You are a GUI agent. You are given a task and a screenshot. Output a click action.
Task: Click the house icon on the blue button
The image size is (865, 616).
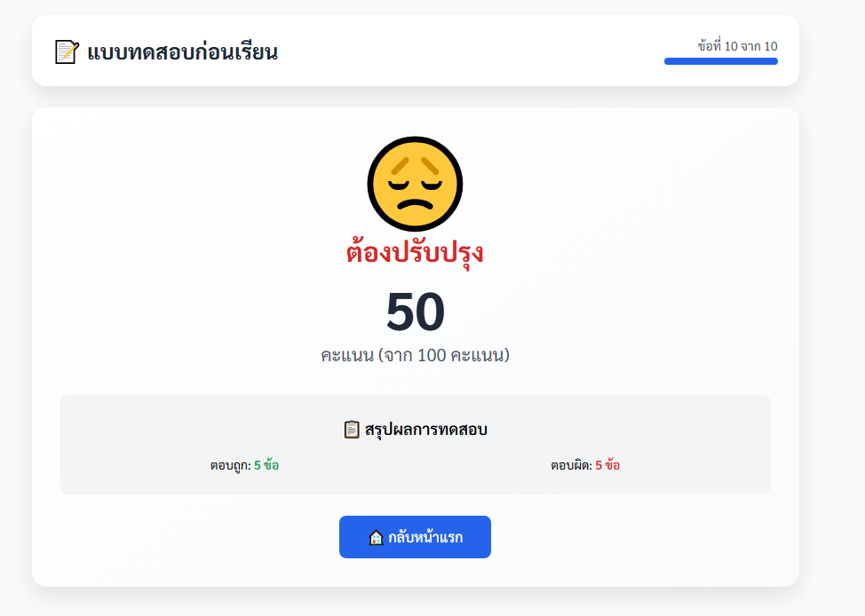point(376,537)
